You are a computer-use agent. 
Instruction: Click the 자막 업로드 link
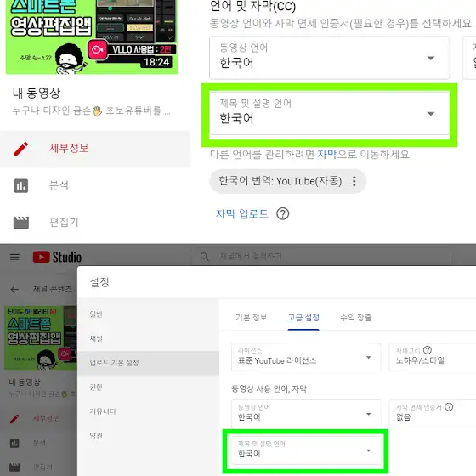tap(242, 213)
